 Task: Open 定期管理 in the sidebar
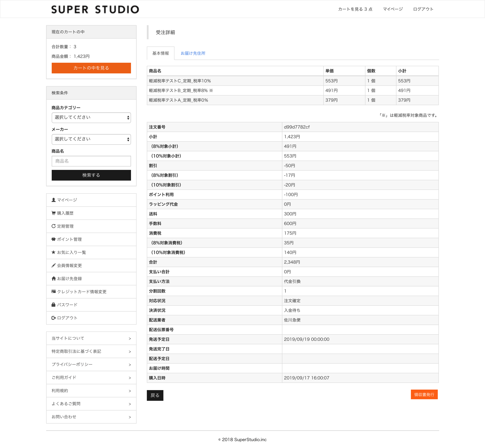(x=91, y=226)
